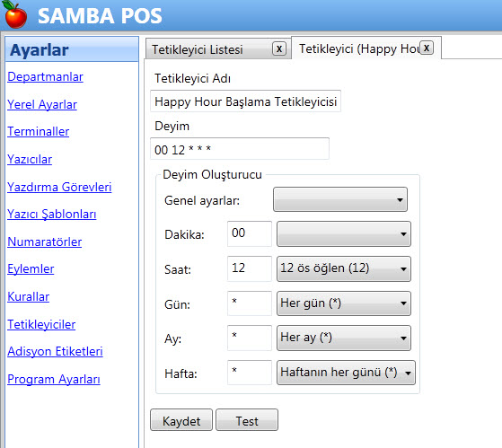Close the Tetikleyici Listesi tab

279,49
